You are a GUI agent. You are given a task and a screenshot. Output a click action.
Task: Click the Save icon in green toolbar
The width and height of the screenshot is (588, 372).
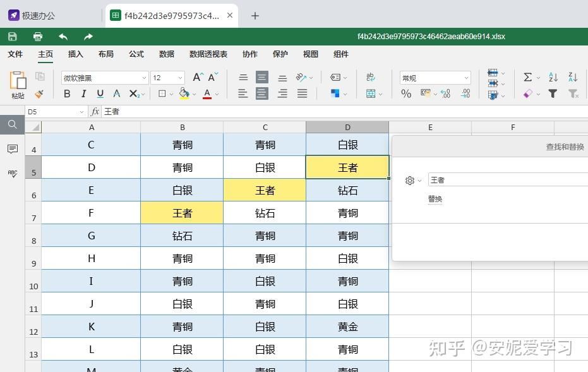[x=13, y=37]
